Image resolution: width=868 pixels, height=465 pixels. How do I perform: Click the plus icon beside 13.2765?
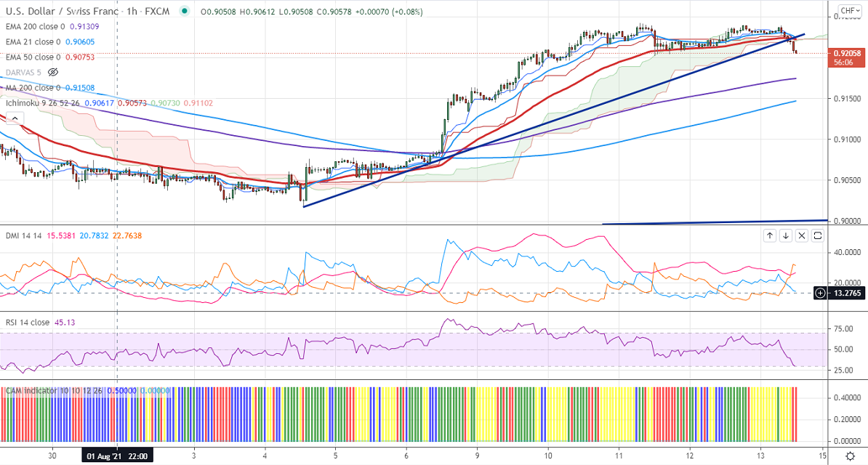click(x=821, y=293)
